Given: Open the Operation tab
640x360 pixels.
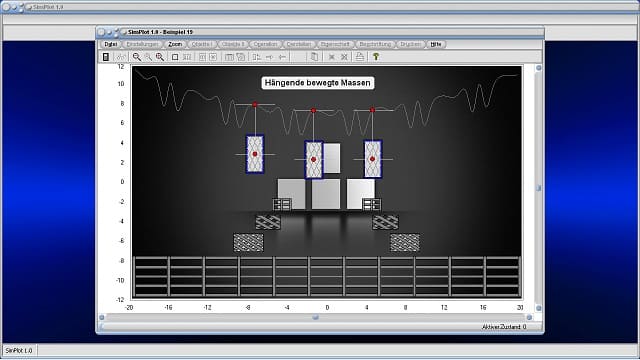Looking at the screenshot, I should [x=265, y=44].
